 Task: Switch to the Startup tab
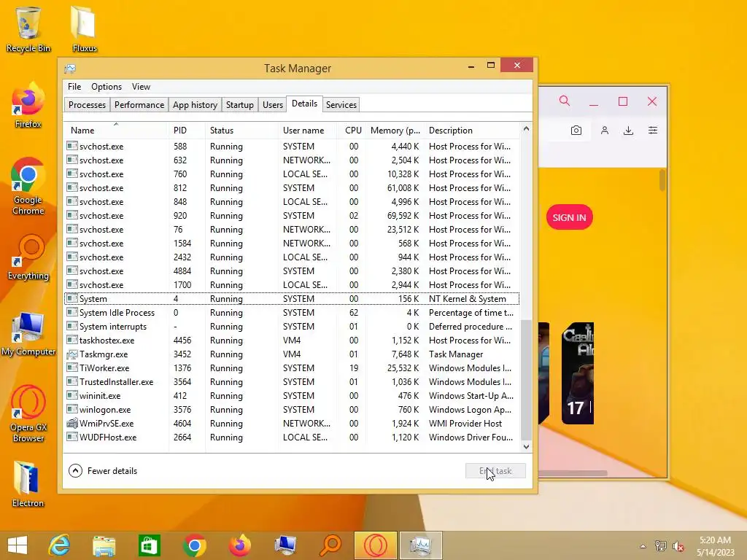click(x=239, y=105)
